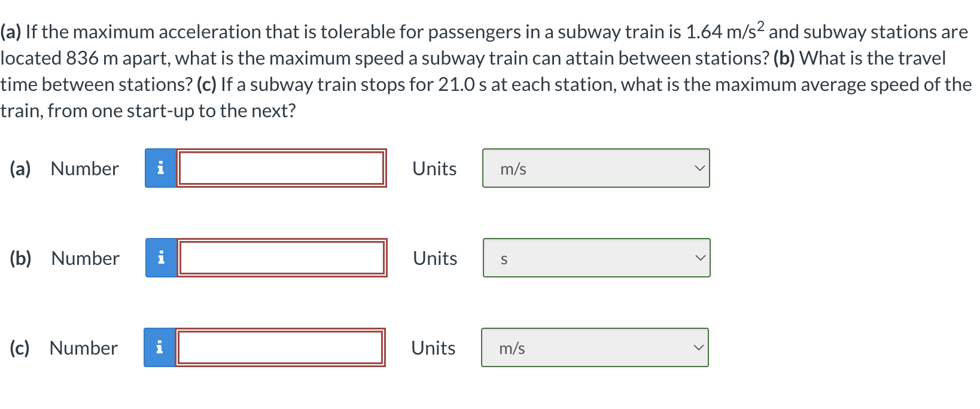The width and height of the screenshot is (980, 409).
Task: Open the m/s units dropdown for part (a)
Action: [595, 168]
